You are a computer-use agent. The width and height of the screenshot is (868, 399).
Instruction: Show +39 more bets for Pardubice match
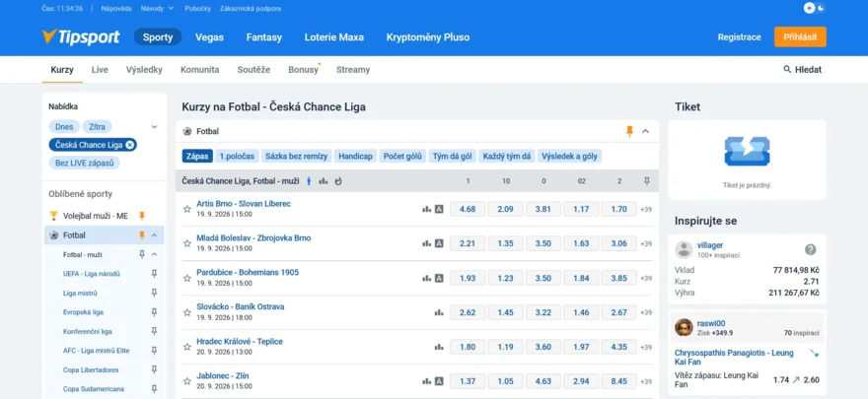[x=646, y=279]
